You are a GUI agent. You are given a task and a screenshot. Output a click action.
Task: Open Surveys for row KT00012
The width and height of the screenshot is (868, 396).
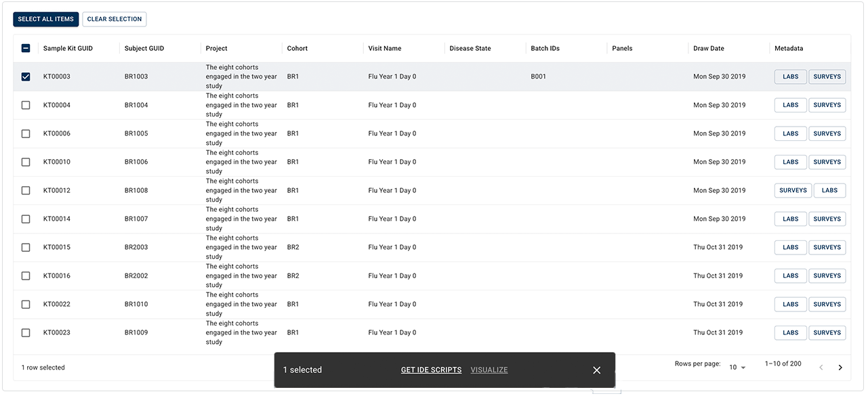click(793, 190)
